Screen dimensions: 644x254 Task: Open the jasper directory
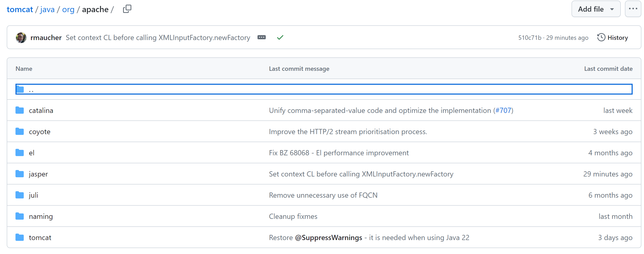pyautogui.click(x=38, y=174)
